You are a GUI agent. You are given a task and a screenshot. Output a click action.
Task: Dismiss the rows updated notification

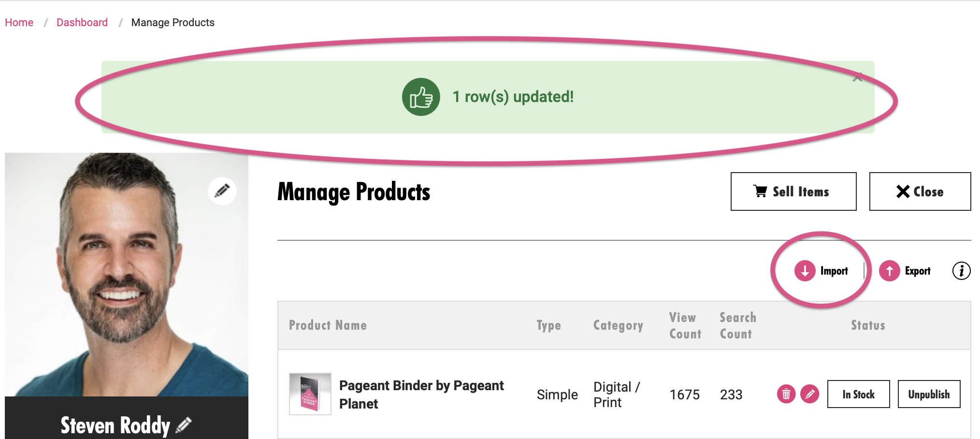[x=857, y=78]
